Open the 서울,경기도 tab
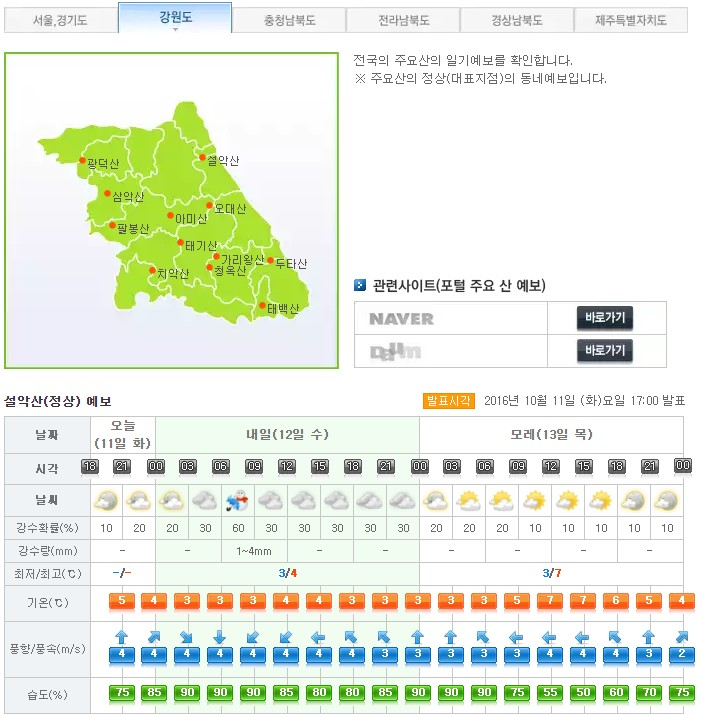The height and width of the screenshot is (716, 705). click(x=60, y=20)
